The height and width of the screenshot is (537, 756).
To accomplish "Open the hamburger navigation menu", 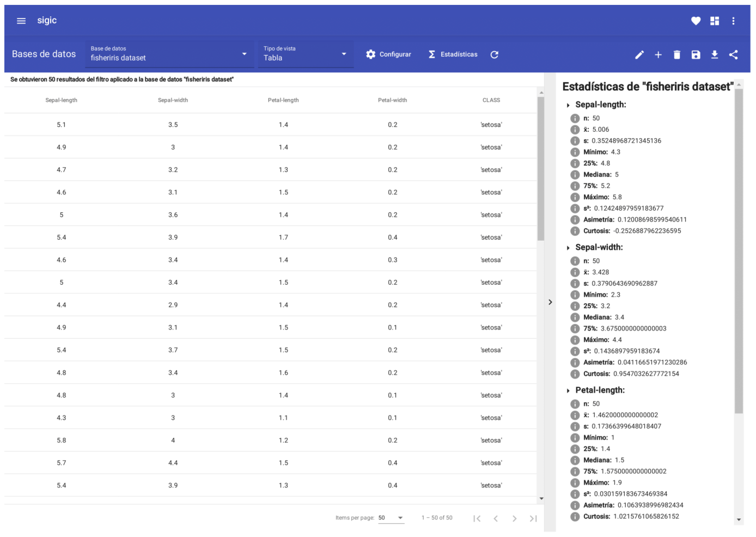I will 21,21.
